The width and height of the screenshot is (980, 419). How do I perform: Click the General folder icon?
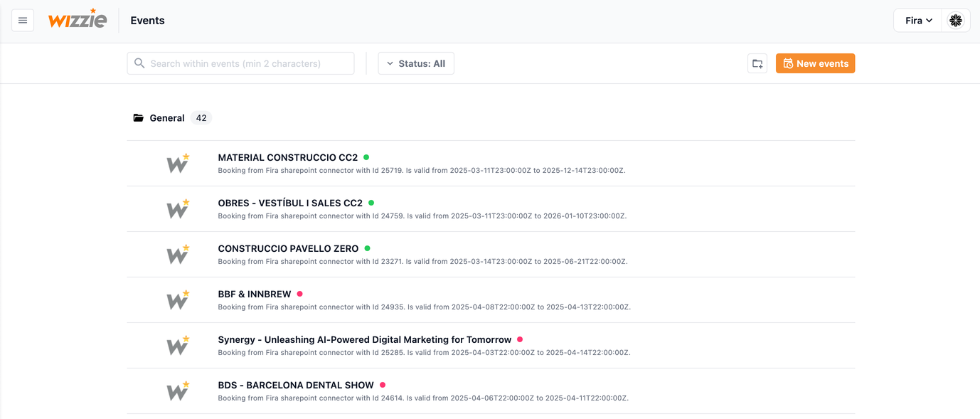139,118
